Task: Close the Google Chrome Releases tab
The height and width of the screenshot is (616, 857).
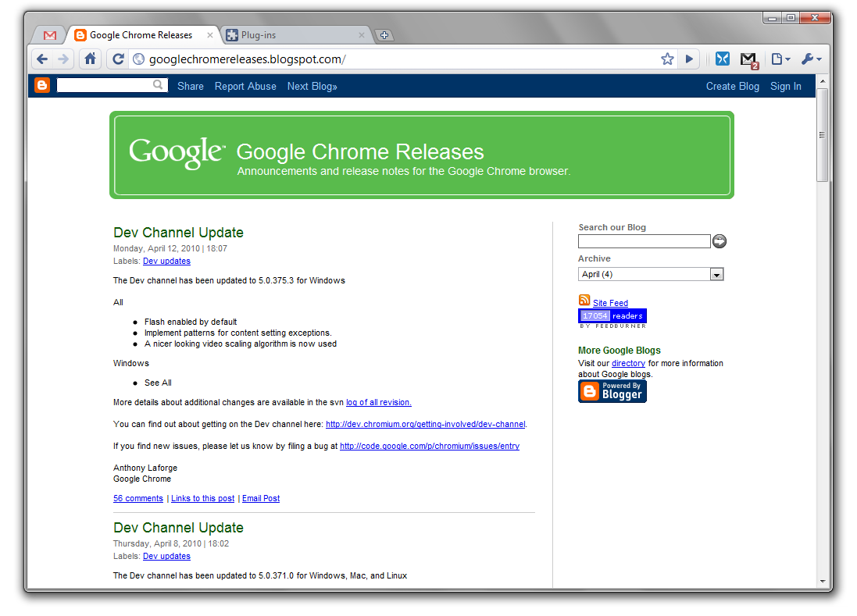Action: tap(210, 35)
